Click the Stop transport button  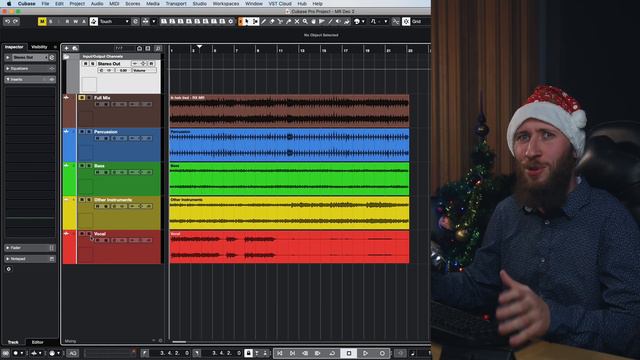(349, 353)
